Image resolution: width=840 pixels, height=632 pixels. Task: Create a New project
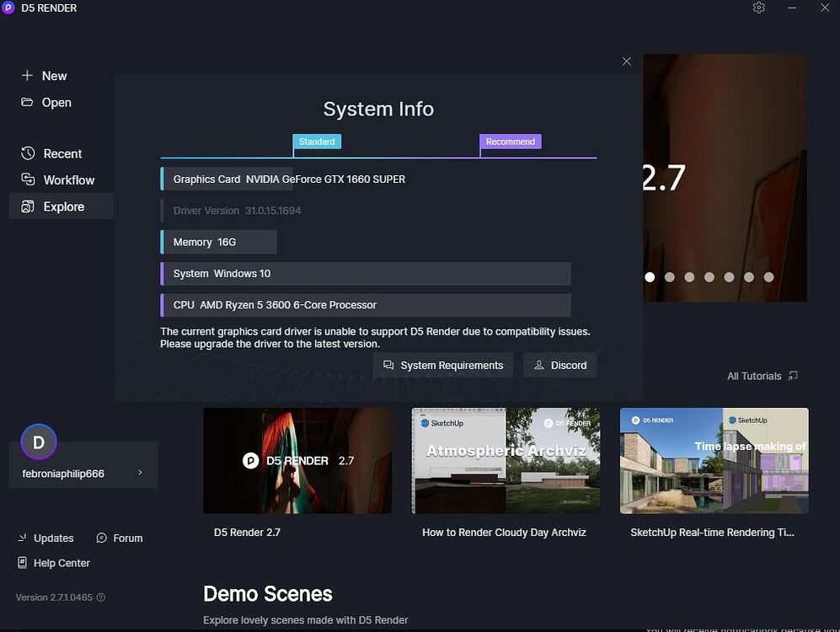click(x=44, y=76)
